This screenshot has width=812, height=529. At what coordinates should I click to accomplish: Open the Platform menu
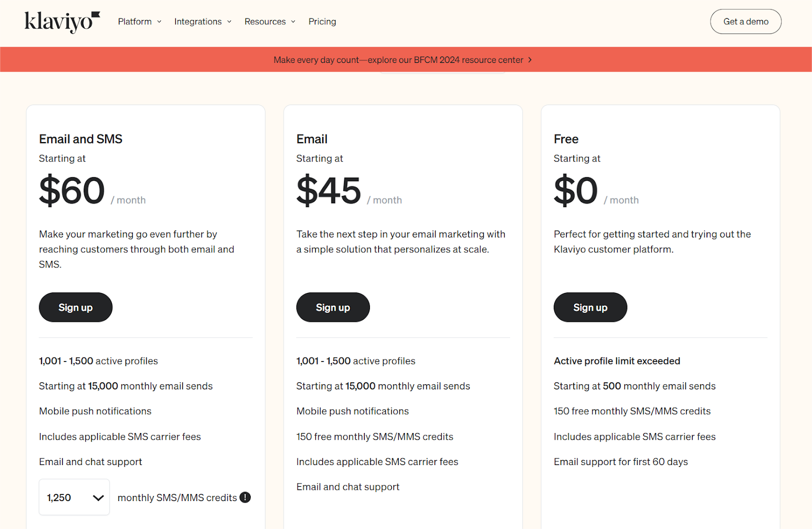pos(140,21)
